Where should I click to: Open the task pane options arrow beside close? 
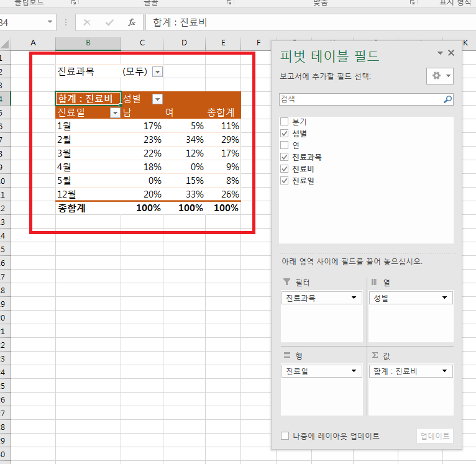click(x=441, y=53)
